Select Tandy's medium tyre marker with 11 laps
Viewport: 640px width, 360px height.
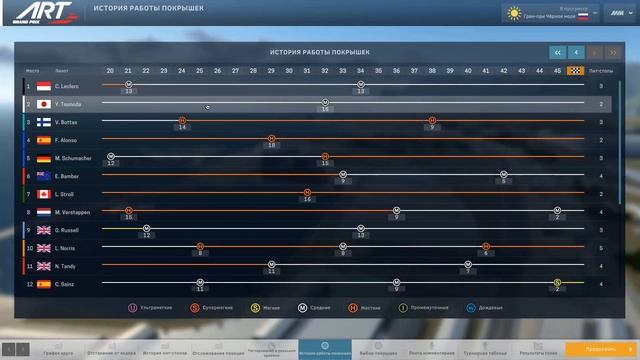coord(271,264)
